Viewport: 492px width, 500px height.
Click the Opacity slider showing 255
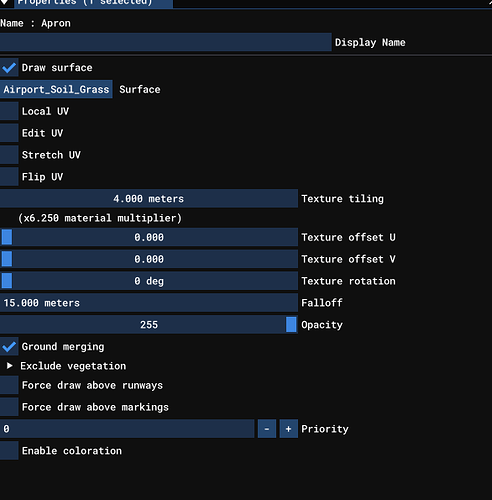click(x=149, y=325)
